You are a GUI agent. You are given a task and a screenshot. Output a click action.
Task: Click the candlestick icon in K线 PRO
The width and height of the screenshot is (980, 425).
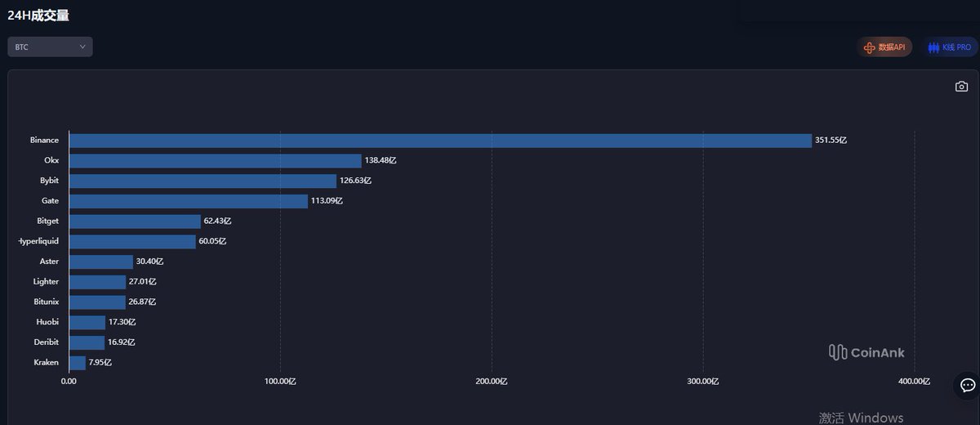point(933,47)
